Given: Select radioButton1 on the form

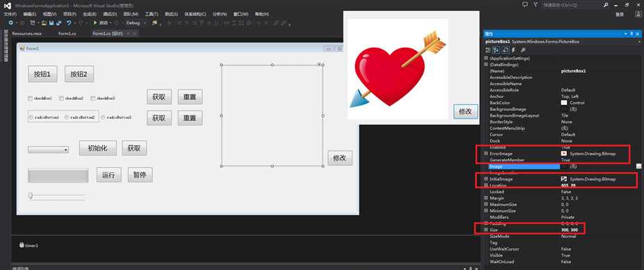Looking at the screenshot, I should pos(31,117).
